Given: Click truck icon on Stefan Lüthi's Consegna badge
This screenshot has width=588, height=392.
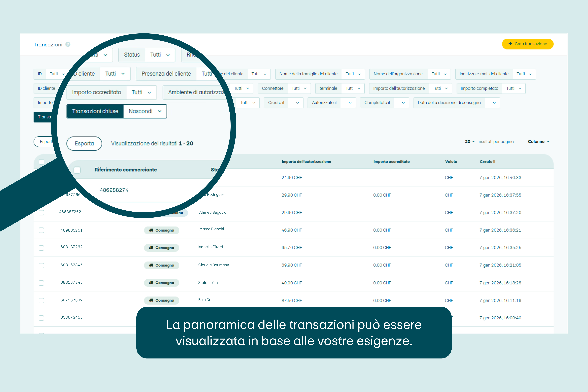Looking at the screenshot, I should 151,283.
